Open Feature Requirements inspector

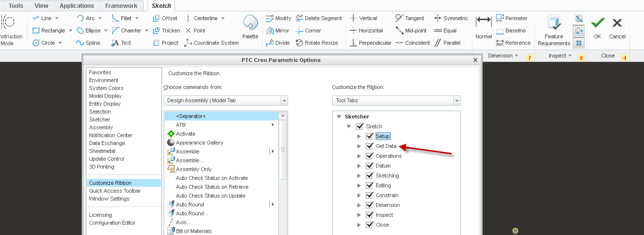(x=554, y=30)
